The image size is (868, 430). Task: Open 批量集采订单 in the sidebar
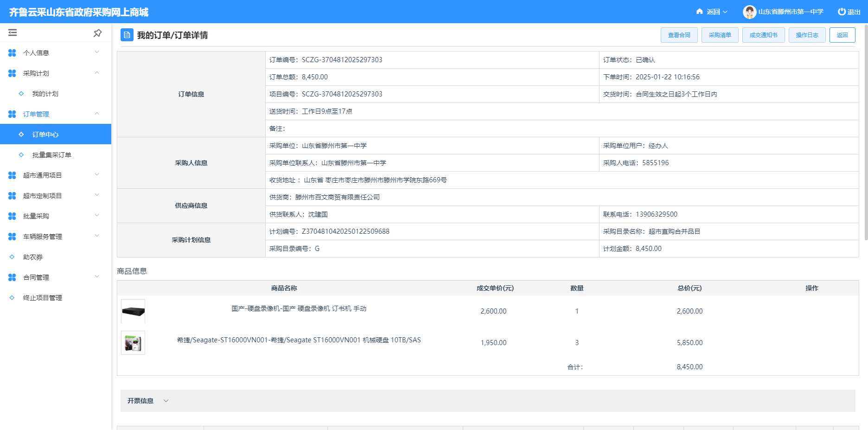pos(52,155)
